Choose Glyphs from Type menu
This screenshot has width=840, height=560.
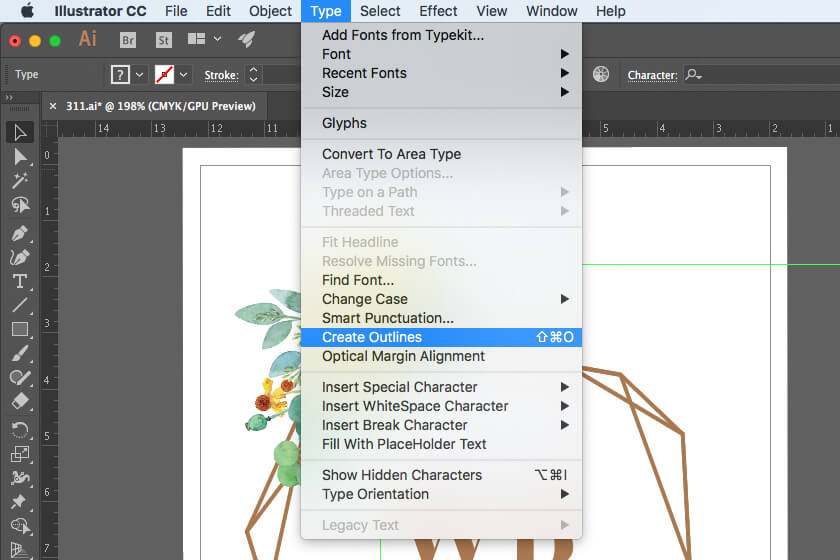[x=441, y=123]
